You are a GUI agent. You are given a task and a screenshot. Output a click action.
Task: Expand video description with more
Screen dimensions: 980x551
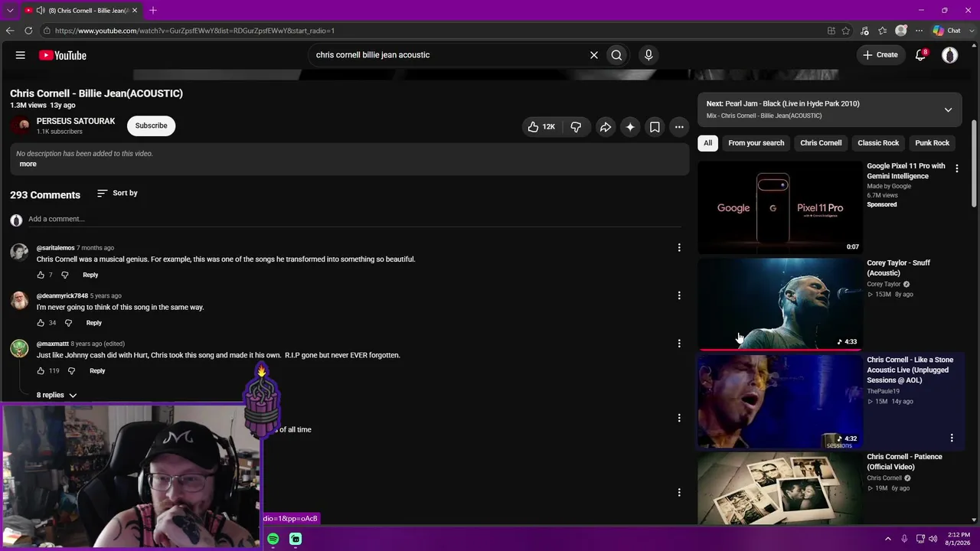[28, 164]
